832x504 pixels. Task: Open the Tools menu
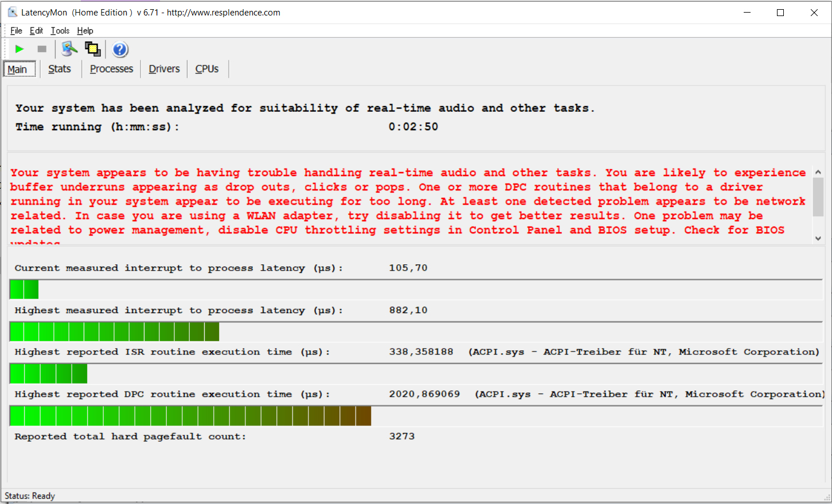(60, 31)
